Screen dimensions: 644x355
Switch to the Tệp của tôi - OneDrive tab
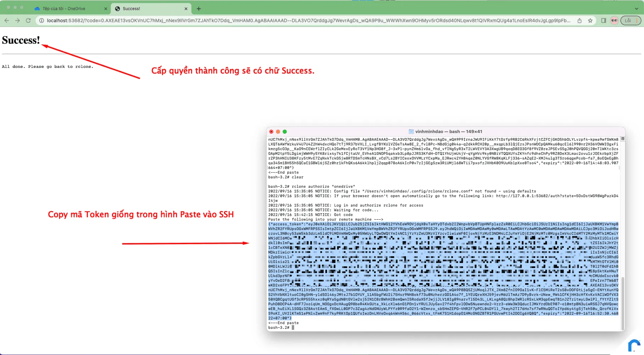pos(70,9)
